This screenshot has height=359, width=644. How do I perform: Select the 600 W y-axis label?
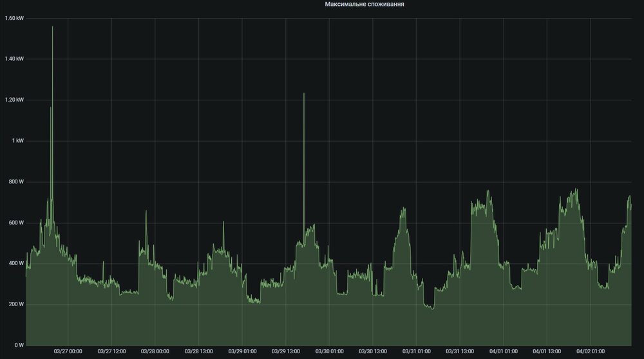coord(15,223)
